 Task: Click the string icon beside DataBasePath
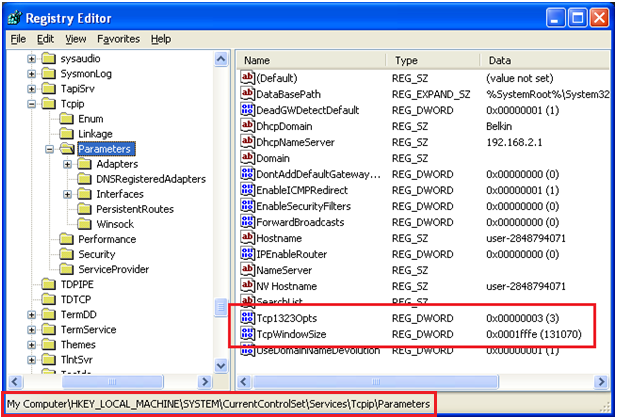tap(247, 94)
